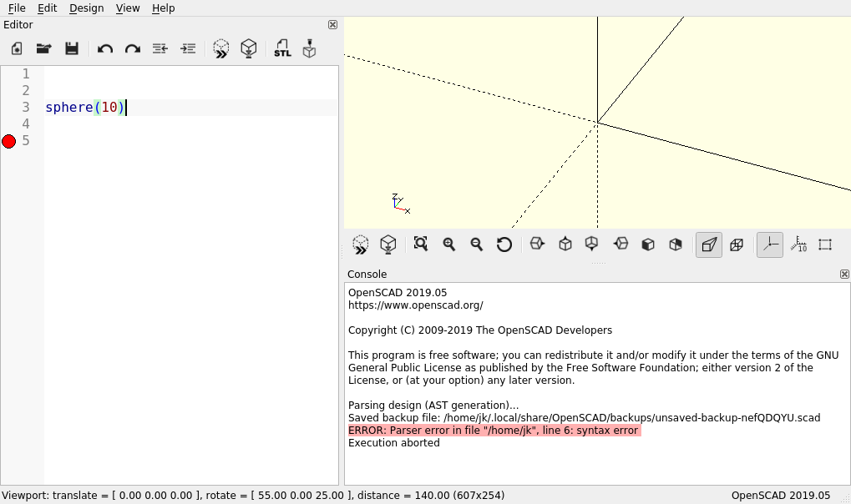Unindent the code with toolbar icon
The height and width of the screenshot is (504, 851).
160,48
